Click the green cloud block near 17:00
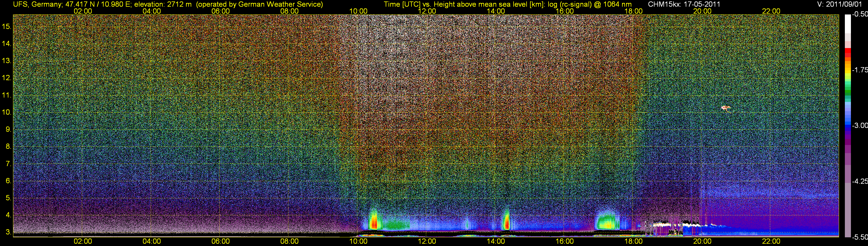This screenshot has width=868, height=246. (x=607, y=222)
